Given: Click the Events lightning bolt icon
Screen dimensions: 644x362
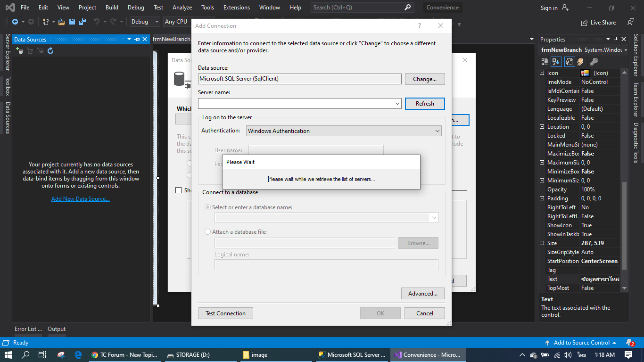Looking at the screenshot, I should [580, 62].
